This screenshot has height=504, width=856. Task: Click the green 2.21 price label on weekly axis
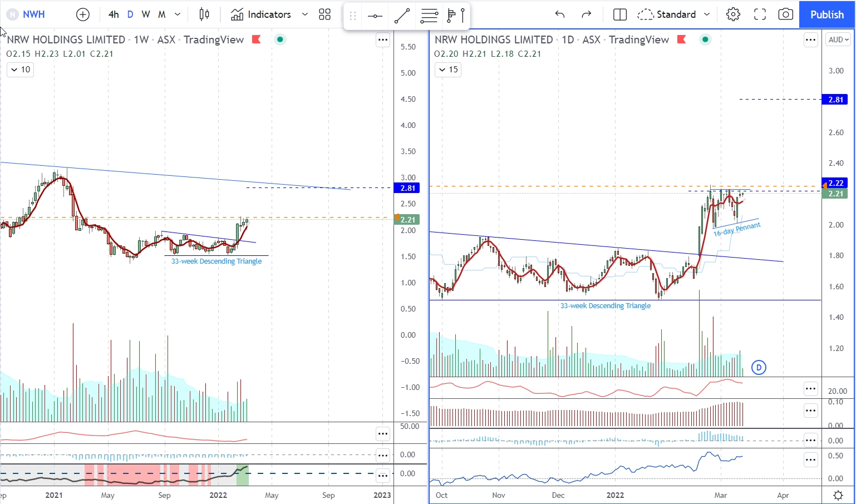407,220
